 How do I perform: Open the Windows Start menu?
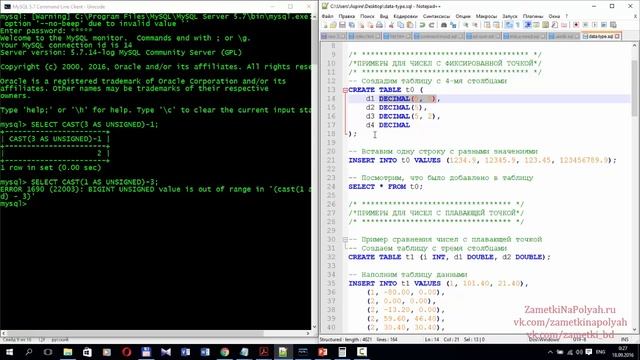point(9,352)
